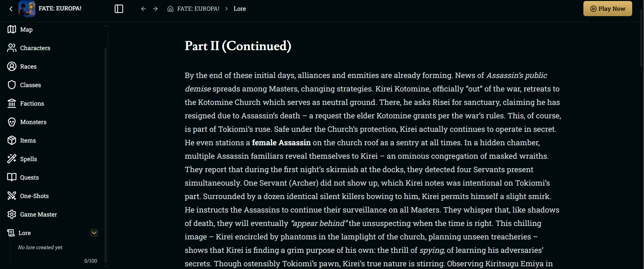Screen dimensions: 644x269
Task: Toggle the sidebar panel visibility
Action: click(119, 9)
